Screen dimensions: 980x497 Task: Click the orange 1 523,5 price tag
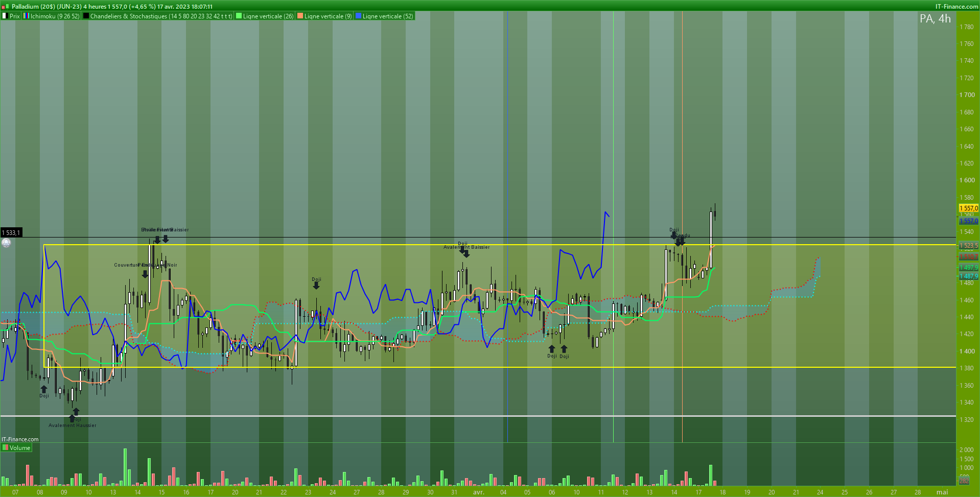click(969, 246)
